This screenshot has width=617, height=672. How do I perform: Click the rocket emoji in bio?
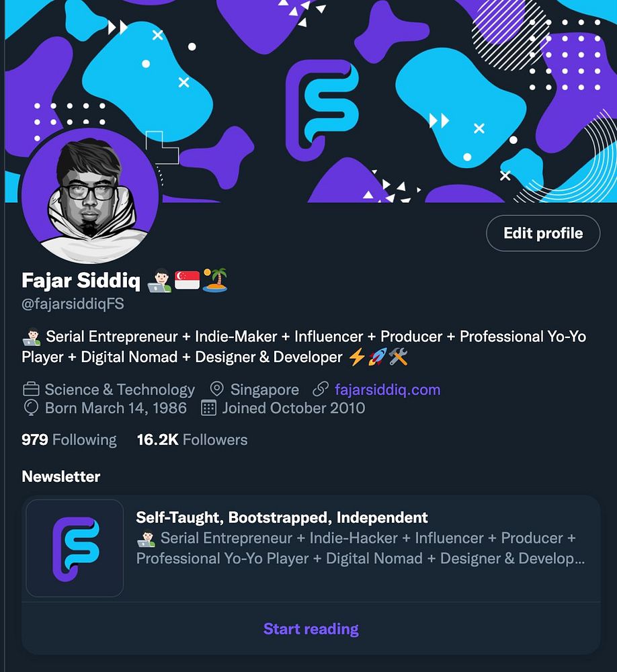point(377,357)
